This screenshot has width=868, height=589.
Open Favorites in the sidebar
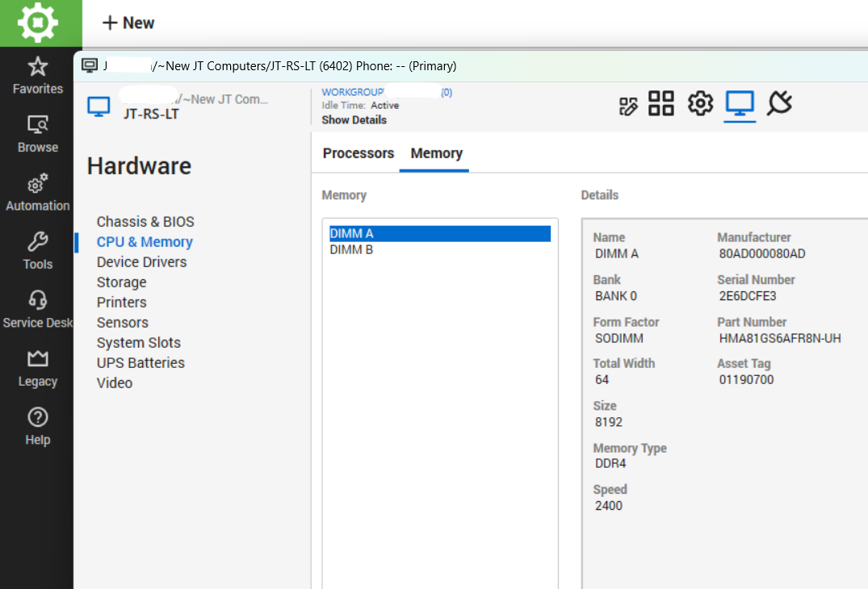pos(37,76)
